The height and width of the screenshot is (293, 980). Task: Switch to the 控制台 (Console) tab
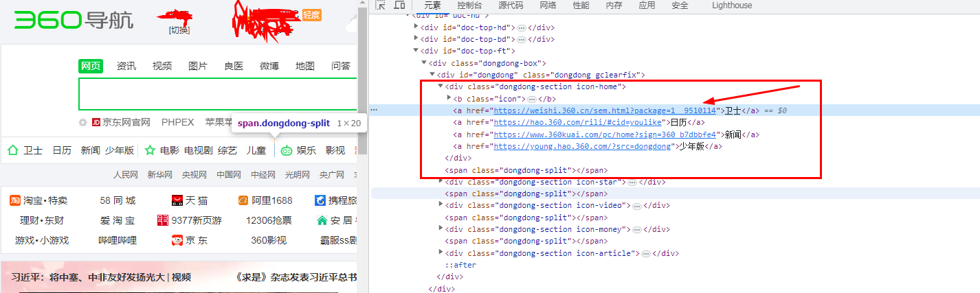469,5
